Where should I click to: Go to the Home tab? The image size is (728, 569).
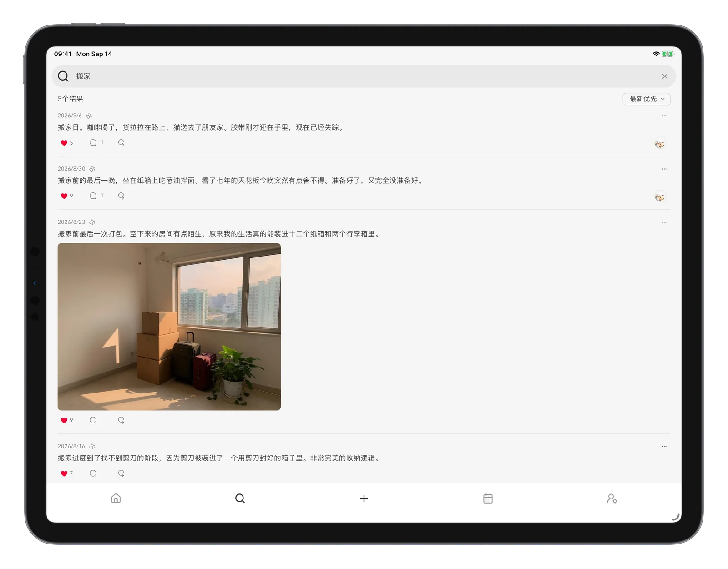coord(116,499)
